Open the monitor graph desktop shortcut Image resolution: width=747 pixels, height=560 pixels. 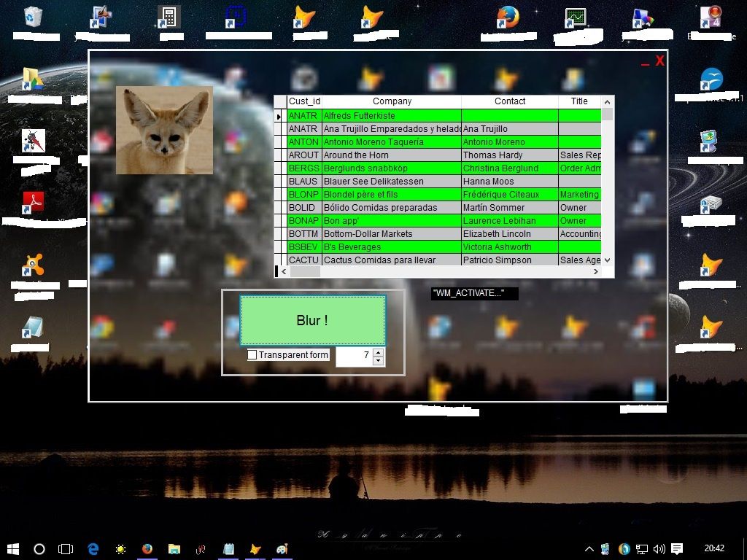pyautogui.click(x=576, y=18)
